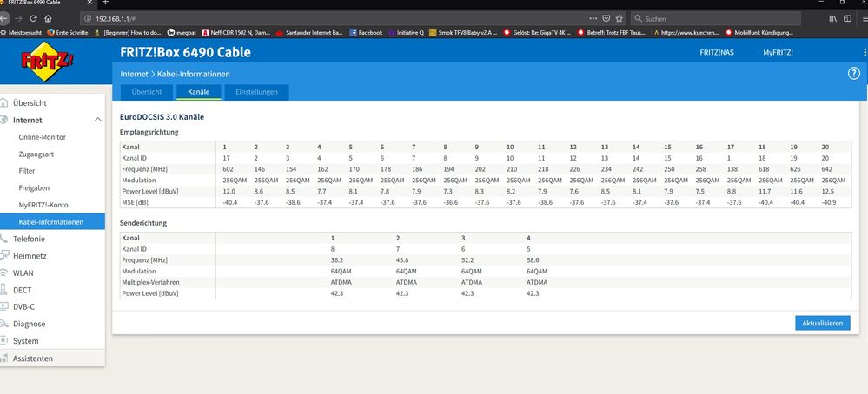This screenshot has height=394, width=868.
Task: Open Freigaben in the sidebar
Action: [34, 187]
